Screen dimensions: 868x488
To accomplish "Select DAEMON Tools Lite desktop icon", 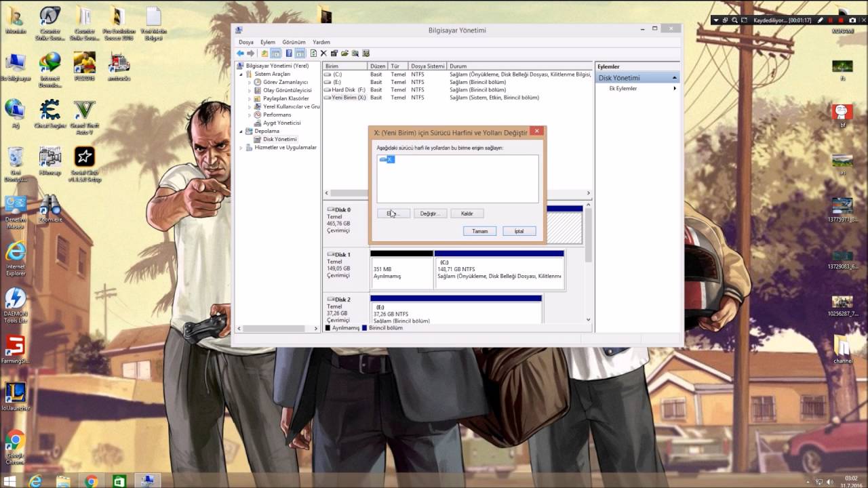I will point(15,305).
